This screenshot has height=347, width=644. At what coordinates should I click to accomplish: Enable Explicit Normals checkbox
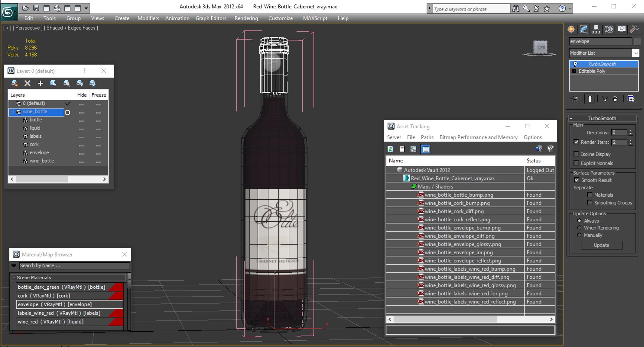click(x=576, y=163)
